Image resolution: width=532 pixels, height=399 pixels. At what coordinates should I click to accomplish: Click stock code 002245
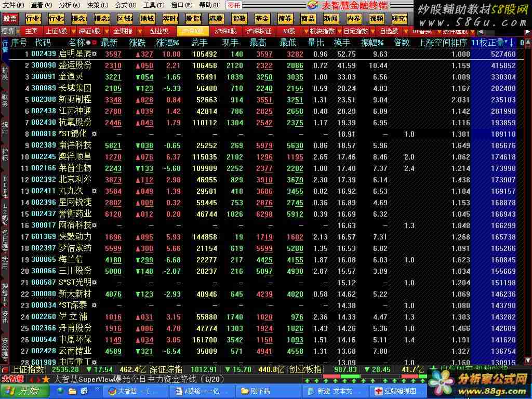click(44, 157)
